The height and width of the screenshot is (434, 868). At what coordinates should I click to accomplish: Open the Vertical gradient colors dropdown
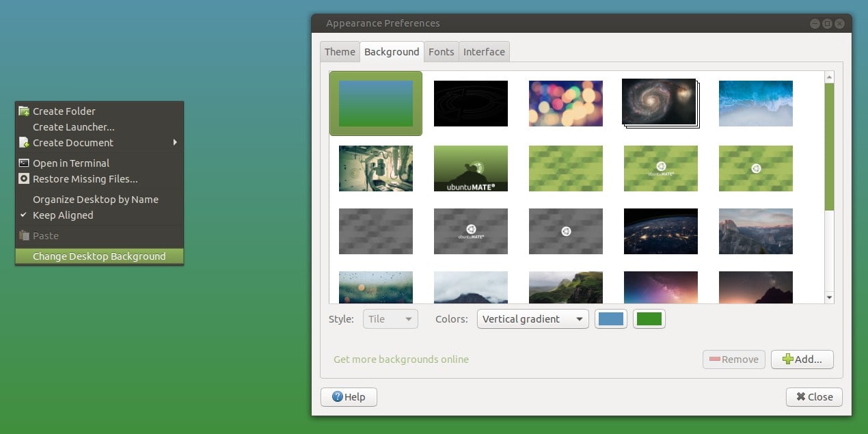click(532, 319)
